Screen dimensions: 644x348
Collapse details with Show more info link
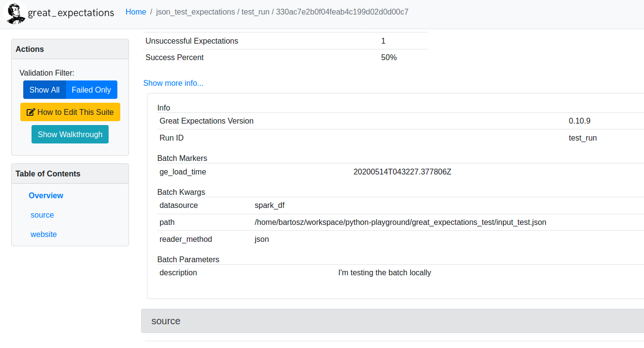coord(173,83)
